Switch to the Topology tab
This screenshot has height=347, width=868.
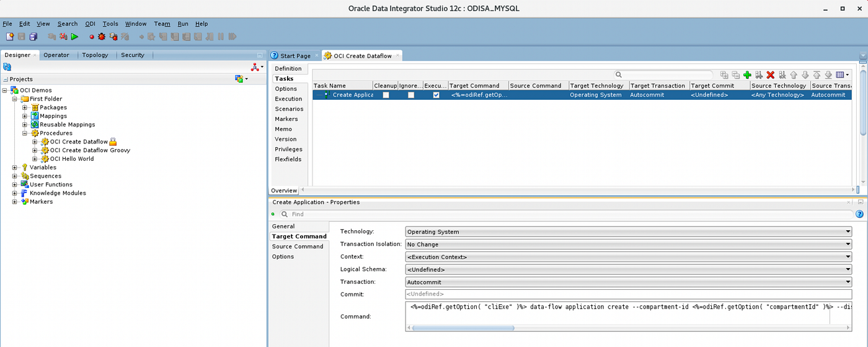coord(95,55)
